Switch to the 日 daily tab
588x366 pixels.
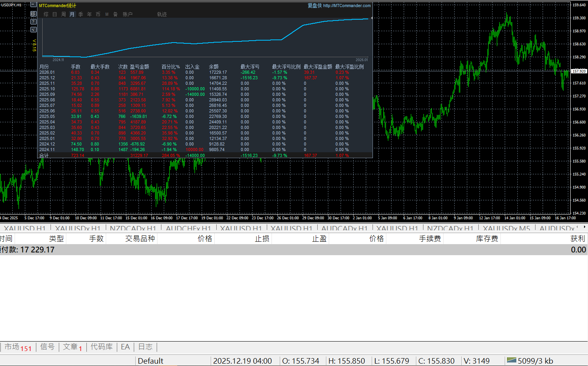pos(55,14)
